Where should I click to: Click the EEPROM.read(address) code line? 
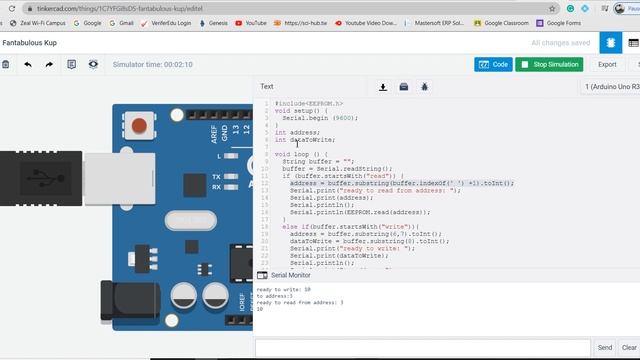360,212
